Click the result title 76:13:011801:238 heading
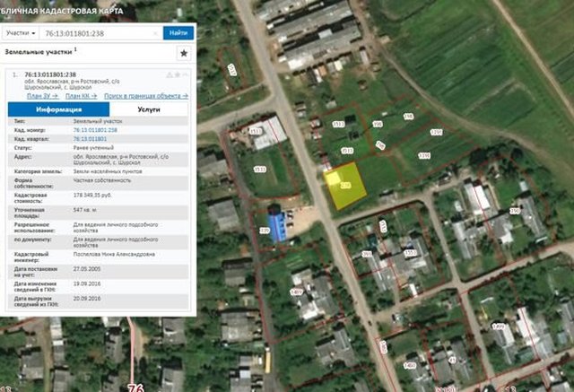 50,74
